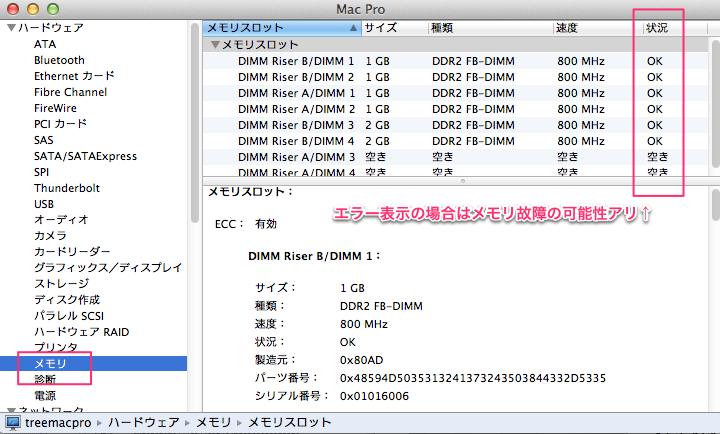720x434 pixels.
Task: Open グラフィックス/ディスプレイ in the sidebar
Action: (108, 268)
